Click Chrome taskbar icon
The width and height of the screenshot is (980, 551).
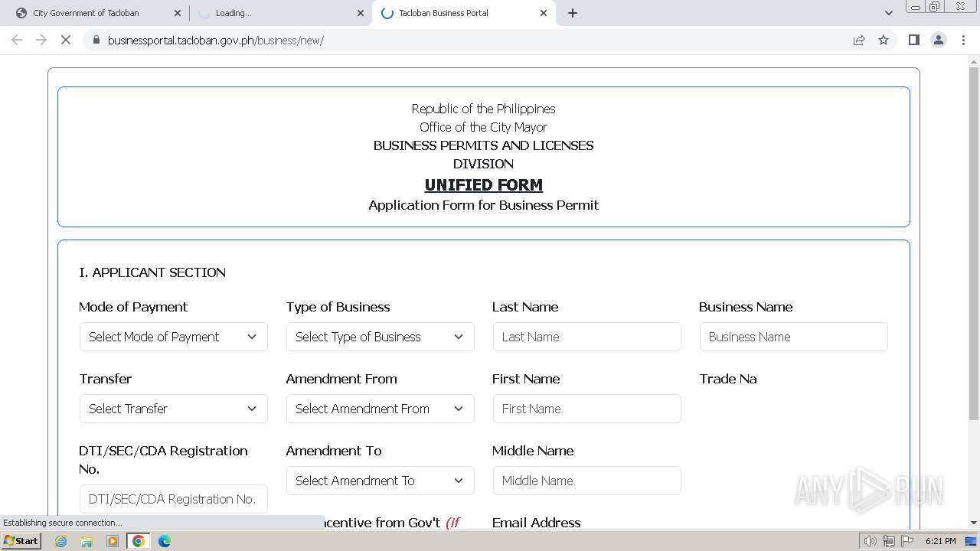[139, 541]
